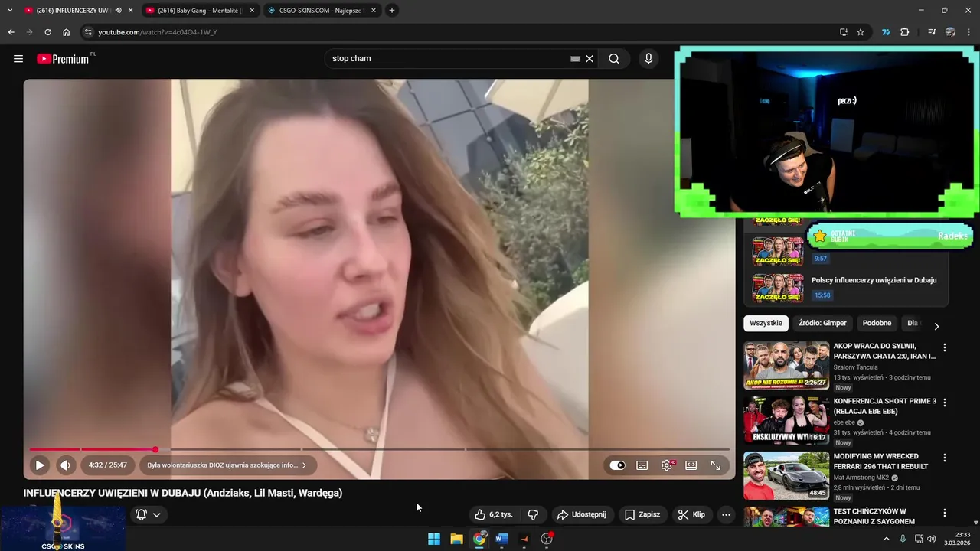
Task: Click the address bar URL
Action: pyautogui.click(x=158, y=32)
